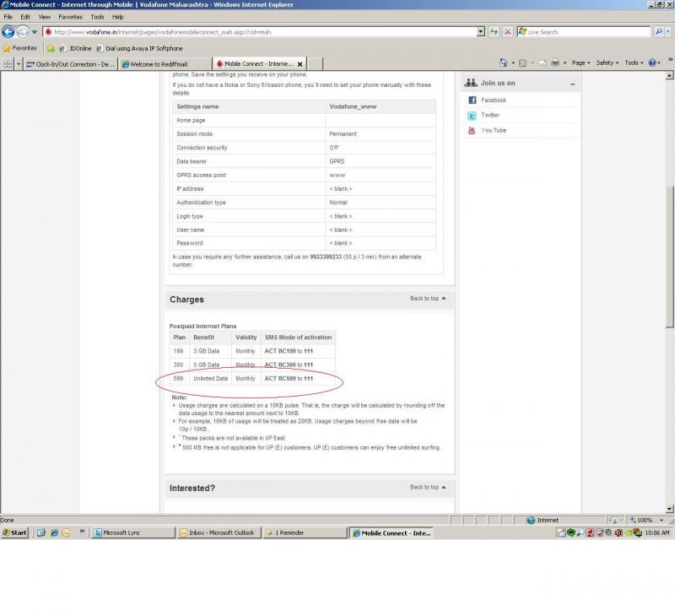Click the Stop loading X icon

coord(508,32)
